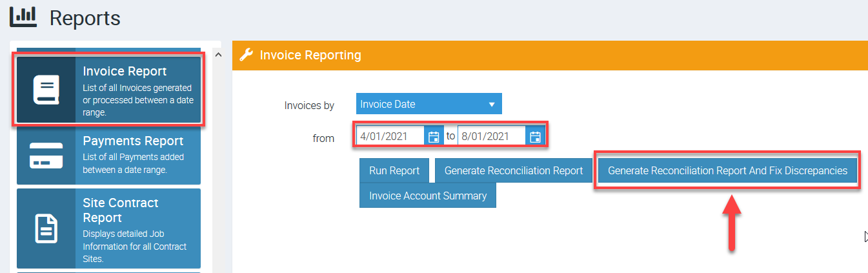
Task: Select the Payments Report title in sidebar
Action: tap(133, 141)
